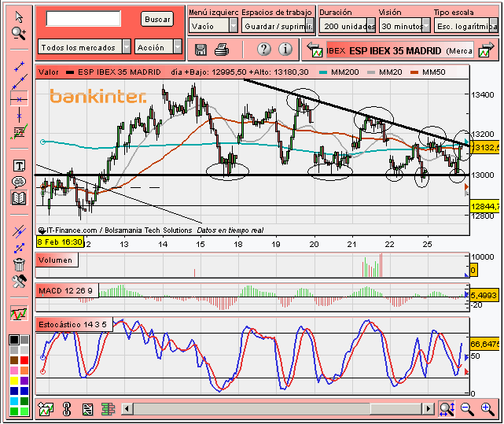Select the Fibonacci retracement drawing tool
Image resolution: width=504 pixels, height=424 pixels.
[19, 132]
